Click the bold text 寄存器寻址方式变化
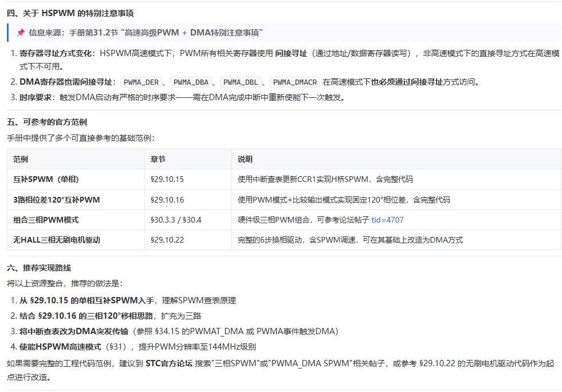Viewport: 562px width, 392px height. pyautogui.click(x=56, y=53)
